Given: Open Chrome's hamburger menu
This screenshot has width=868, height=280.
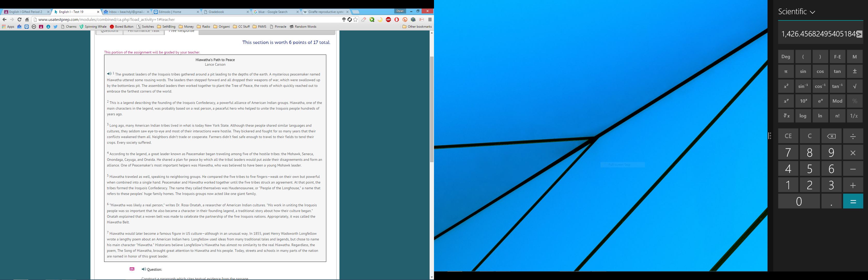Looking at the screenshot, I should (x=430, y=20).
